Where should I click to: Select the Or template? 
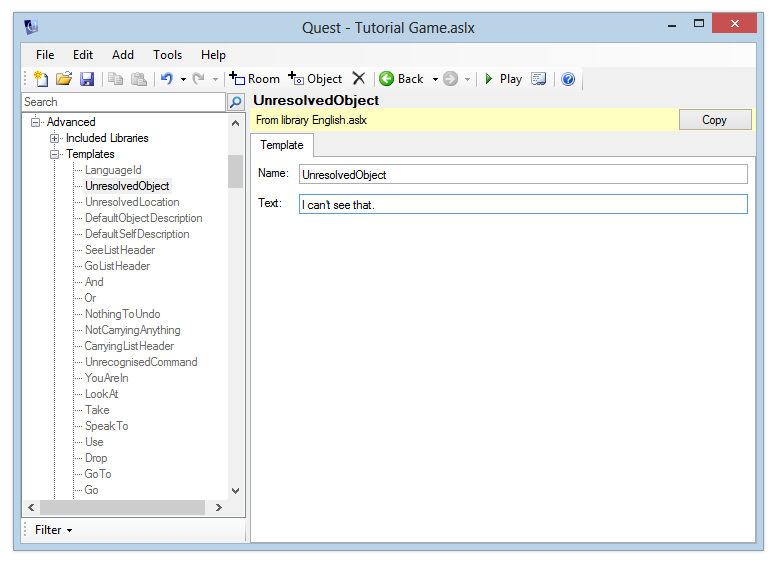tap(90, 298)
